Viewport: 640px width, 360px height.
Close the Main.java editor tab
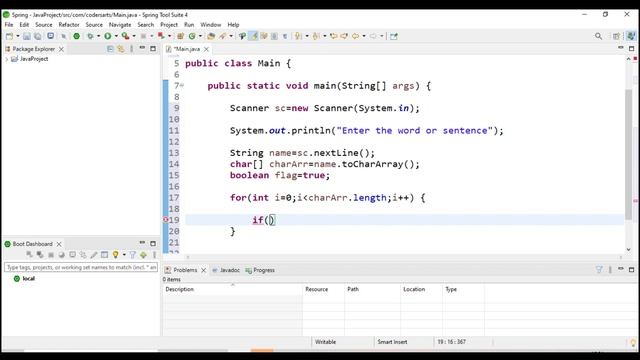pos(207,49)
